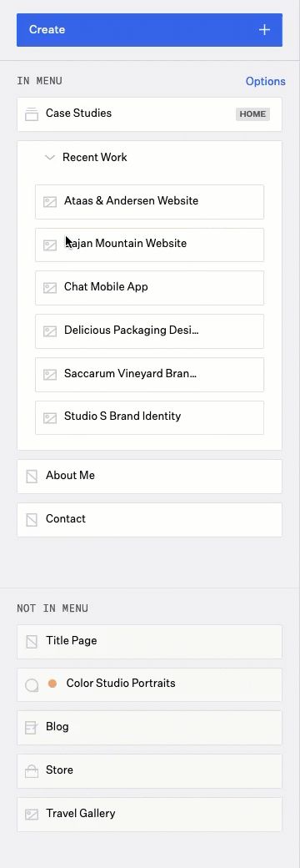This screenshot has height=868, width=300.
Task: Click the Case Studies folder icon
Action: pos(32,114)
